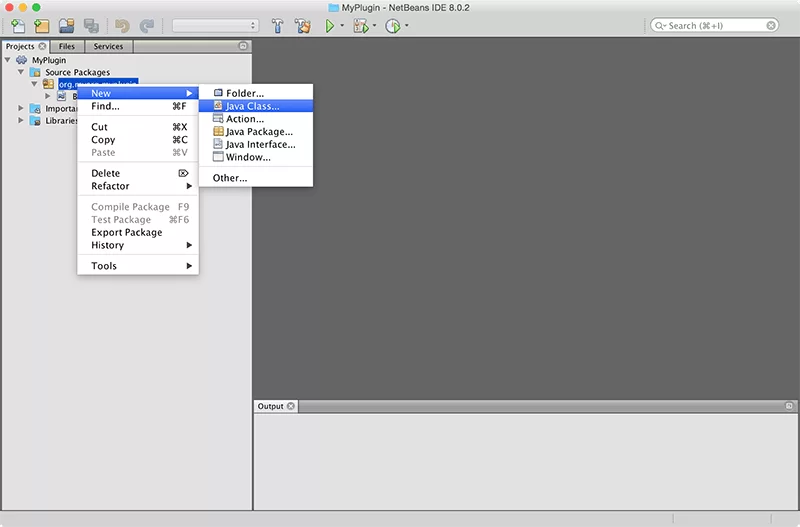Select the MyPlugin project icon
This screenshot has height=527, width=800.
[x=21, y=60]
